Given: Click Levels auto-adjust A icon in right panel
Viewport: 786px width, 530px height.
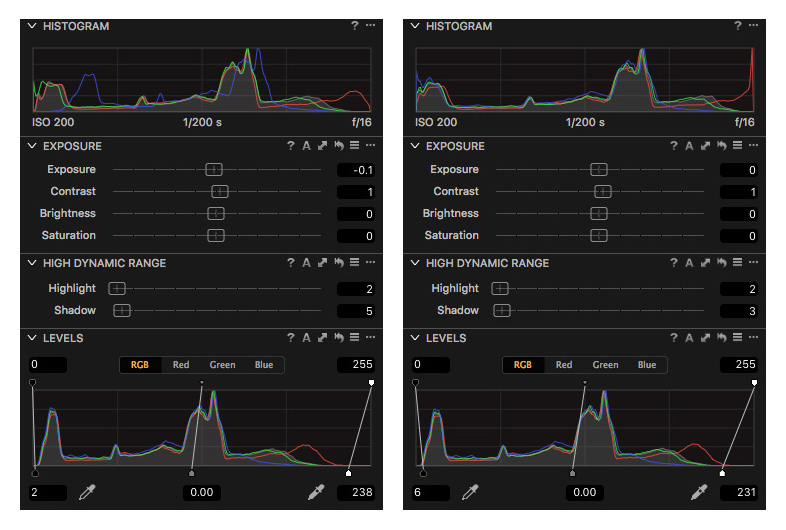Looking at the screenshot, I should pyautogui.click(x=689, y=338).
